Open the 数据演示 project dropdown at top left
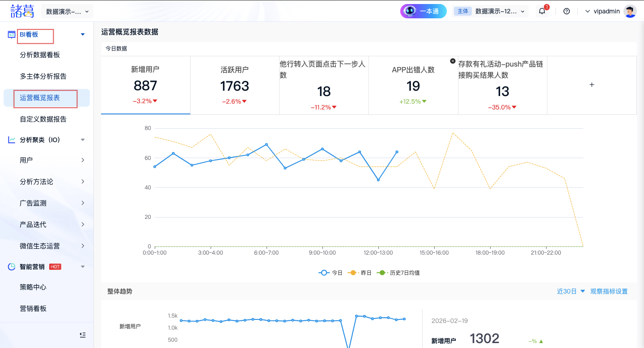 coord(67,12)
